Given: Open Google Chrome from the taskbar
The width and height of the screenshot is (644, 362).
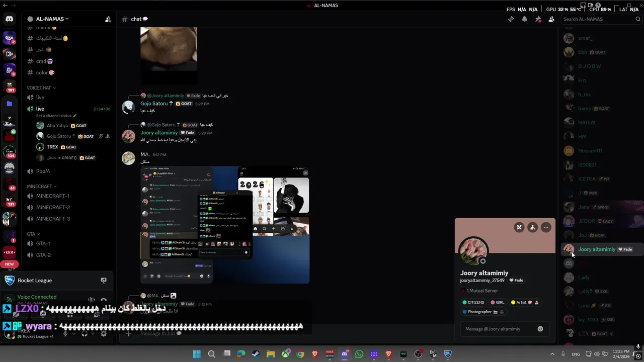Looking at the screenshot, I should [x=300, y=354].
